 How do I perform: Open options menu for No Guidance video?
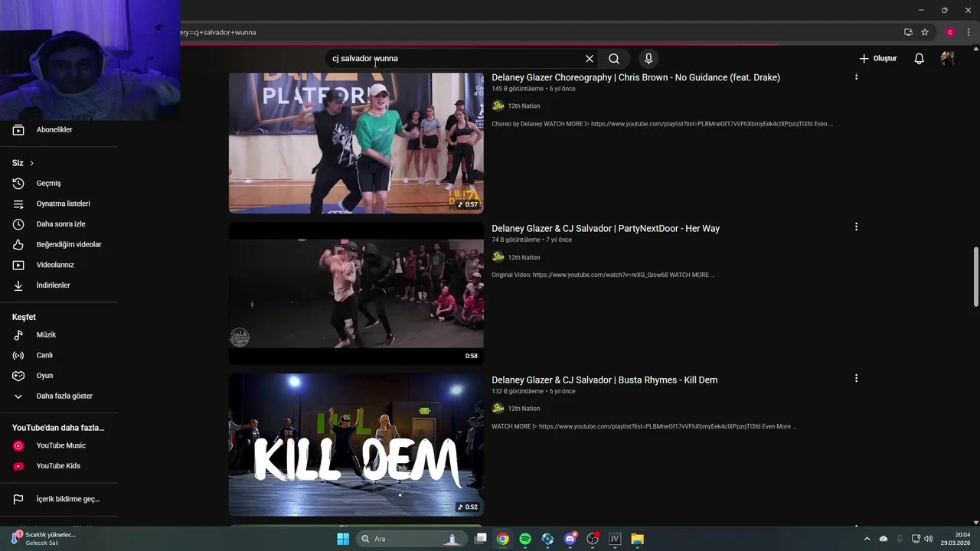coord(856,77)
